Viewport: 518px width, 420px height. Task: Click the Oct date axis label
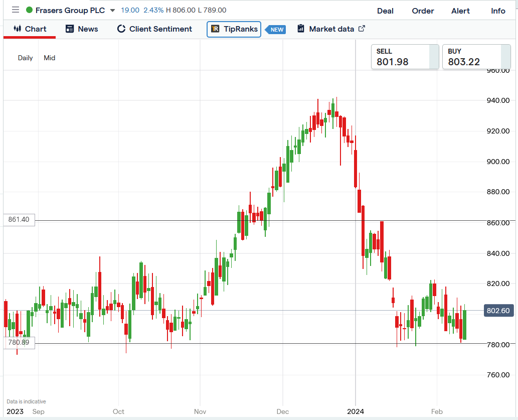click(x=119, y=412)
